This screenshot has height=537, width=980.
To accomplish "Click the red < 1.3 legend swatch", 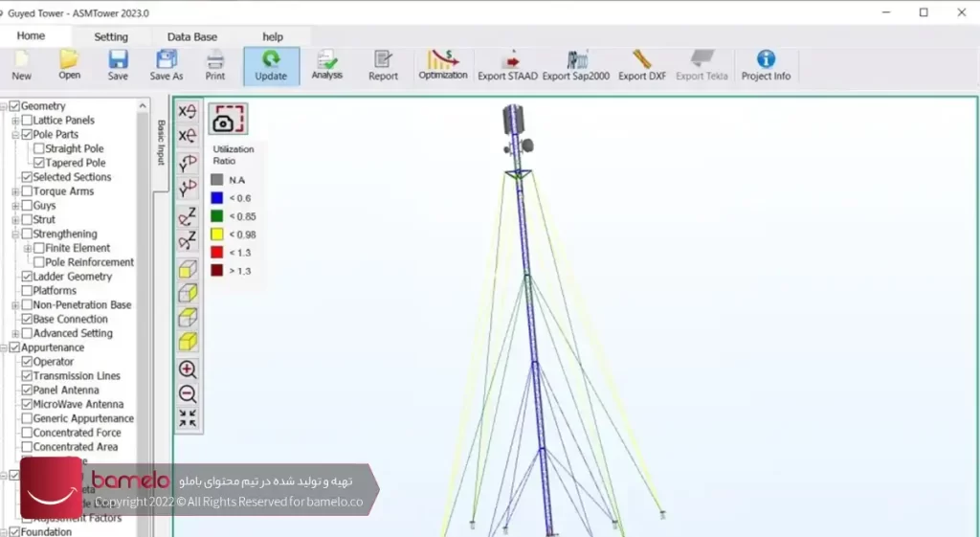I will click(x=217, y=253).
